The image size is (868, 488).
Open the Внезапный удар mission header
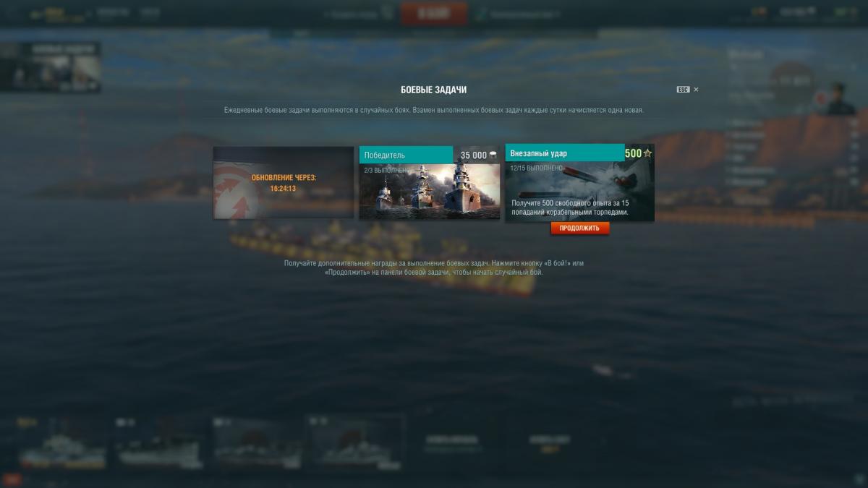pos(564,153)
